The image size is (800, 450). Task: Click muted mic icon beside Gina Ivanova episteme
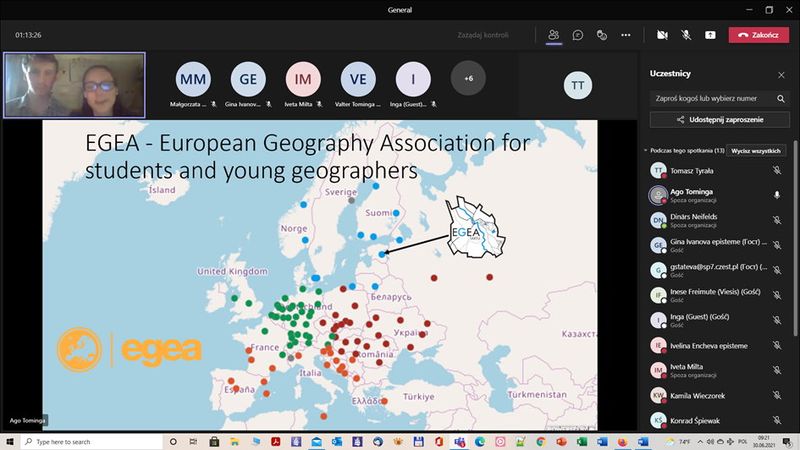pyautogui.click(x=777, y=245)
